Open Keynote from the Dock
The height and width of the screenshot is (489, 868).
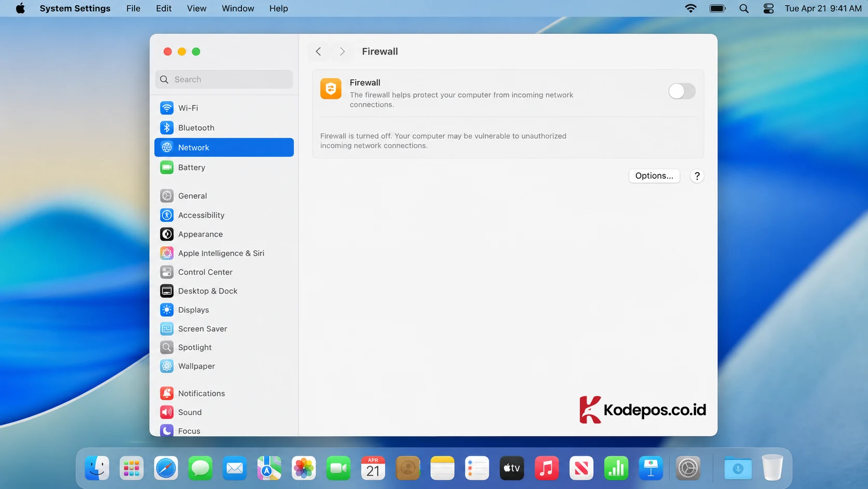tap(651, 468)
